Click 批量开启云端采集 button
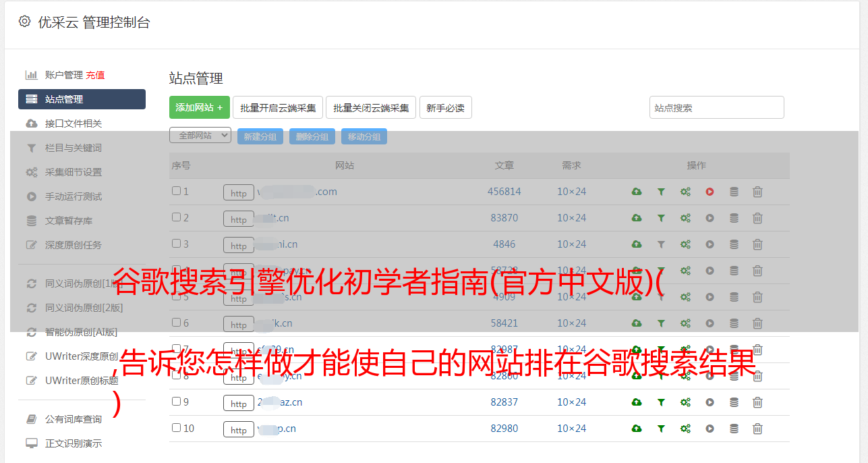Screen dimensions: 868x463 pyautogui.click(x=278, y=107)
